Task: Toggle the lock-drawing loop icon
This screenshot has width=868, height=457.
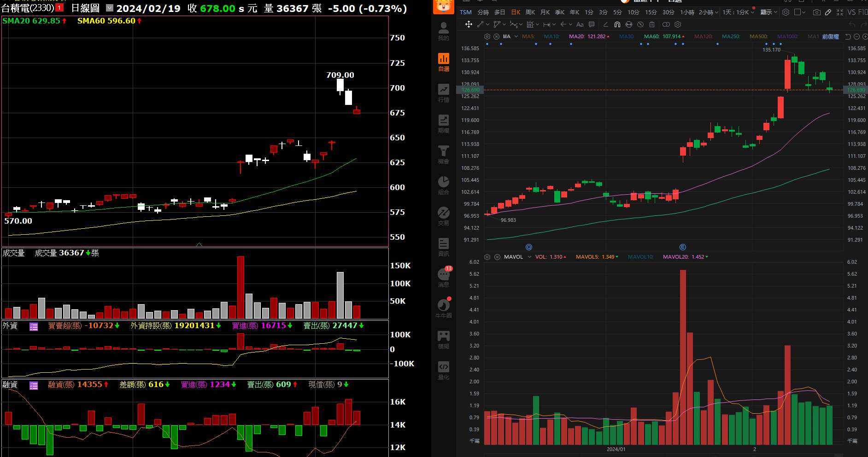Action: click(x=629, y=24)
